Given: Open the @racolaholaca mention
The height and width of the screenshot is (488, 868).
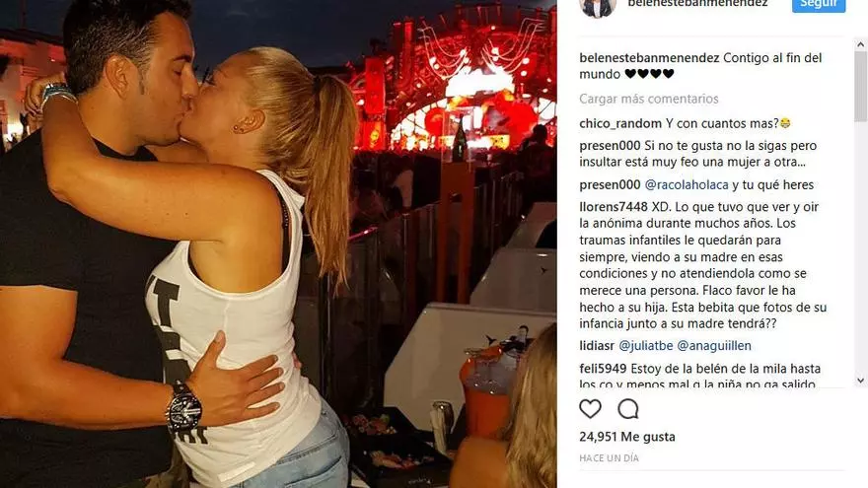Looking at the screenshot, I should point(687,184).
